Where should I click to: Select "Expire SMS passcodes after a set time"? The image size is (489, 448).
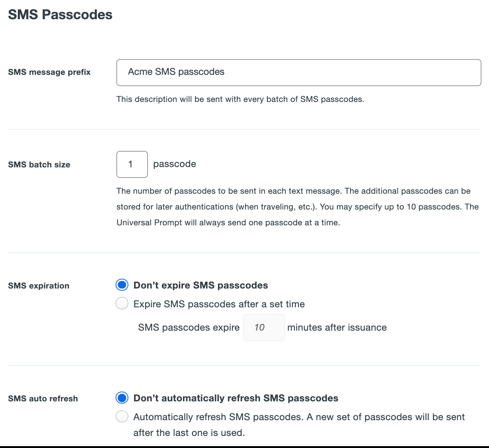[x=122, y=304]
